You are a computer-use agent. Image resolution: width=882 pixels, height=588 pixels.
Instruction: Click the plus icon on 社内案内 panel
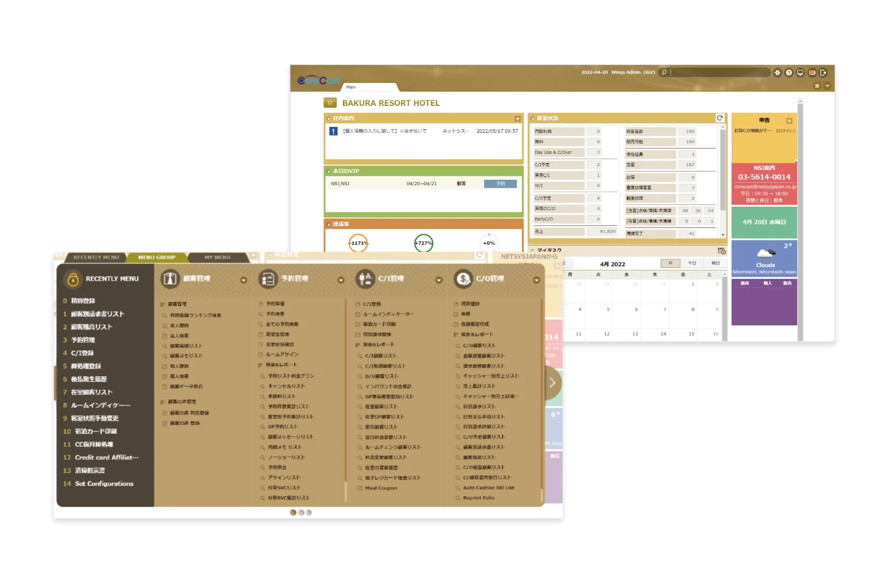[x=517, y=119]
